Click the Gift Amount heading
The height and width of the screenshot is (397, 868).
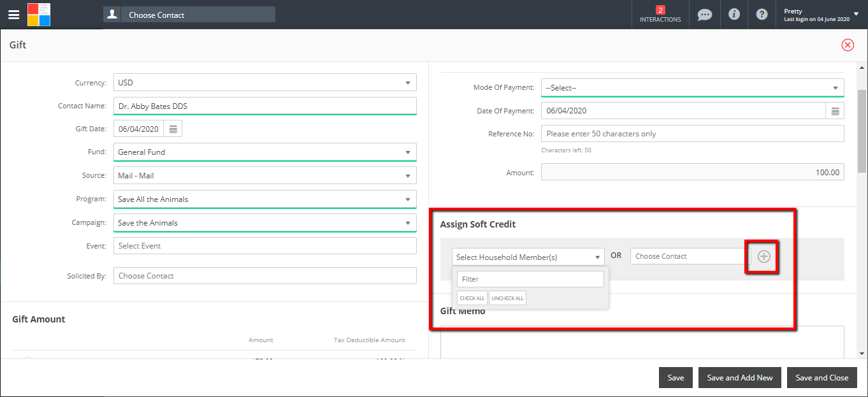click(39, 319)
